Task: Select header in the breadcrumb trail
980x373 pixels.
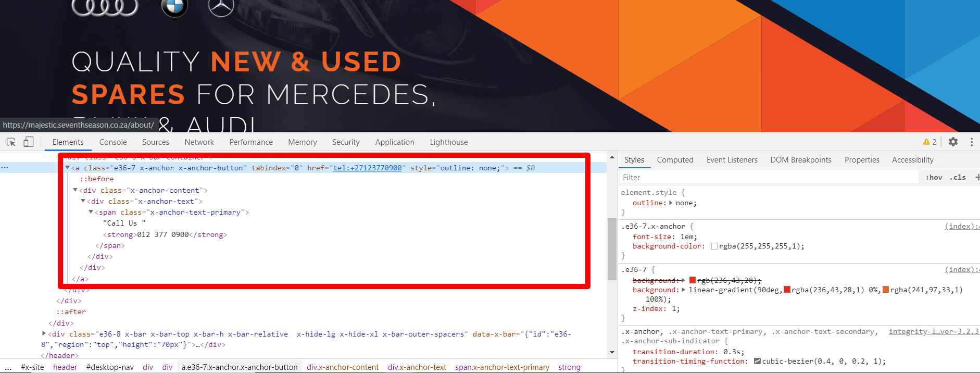Action: pos(65,367)
